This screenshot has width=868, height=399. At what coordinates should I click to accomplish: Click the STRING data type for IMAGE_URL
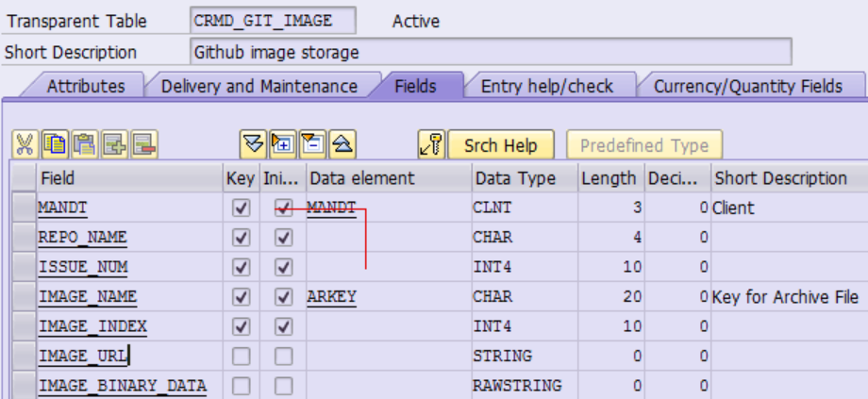click(x=525, y=357)
